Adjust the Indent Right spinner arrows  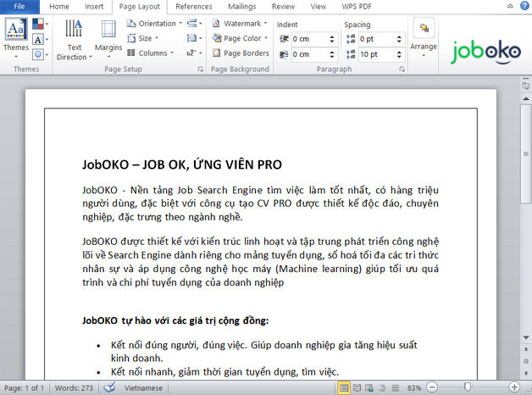pos(332,54)
